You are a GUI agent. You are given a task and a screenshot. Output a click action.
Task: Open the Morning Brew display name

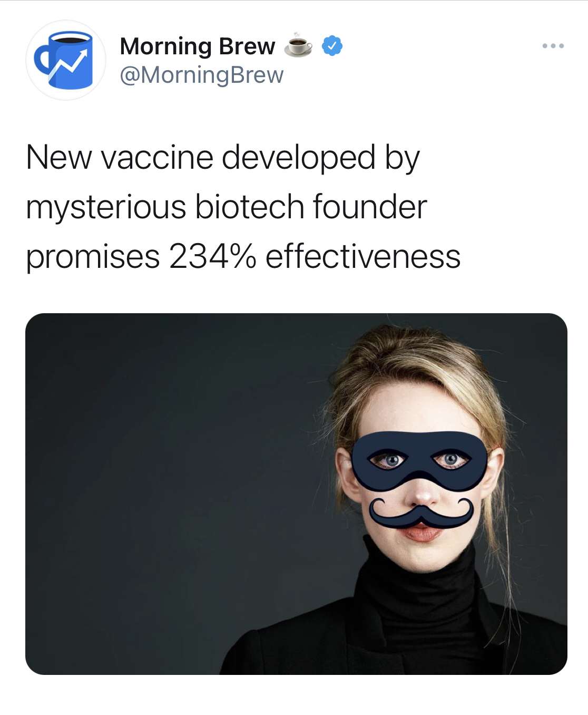coord(198,46)
